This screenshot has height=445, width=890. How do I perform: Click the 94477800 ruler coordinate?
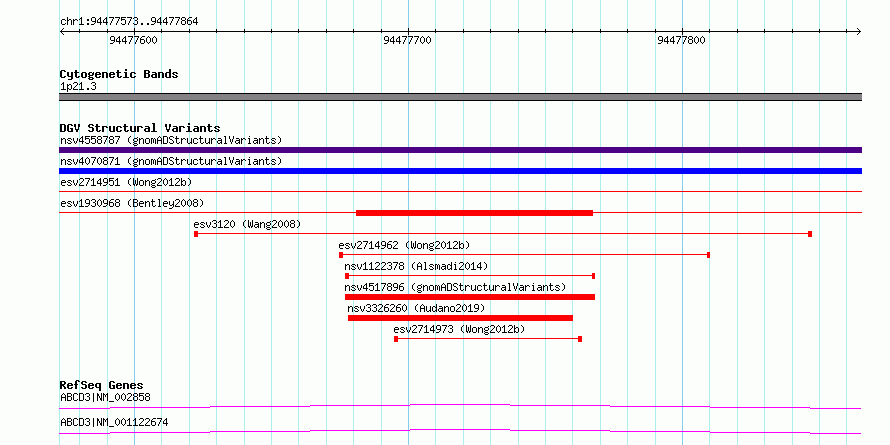pos(681,40)
